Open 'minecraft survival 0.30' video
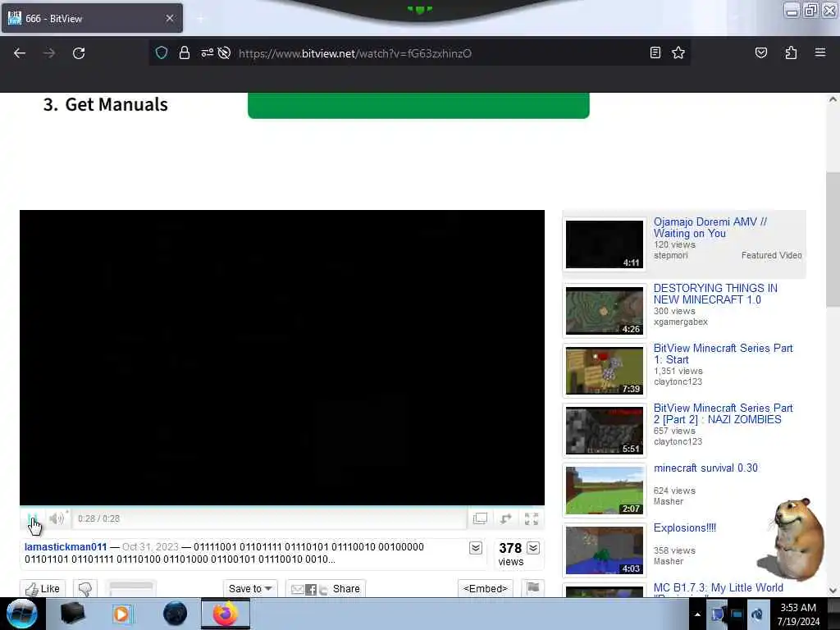This screenshot has height=630, width=840. click(x=705, y=468)
